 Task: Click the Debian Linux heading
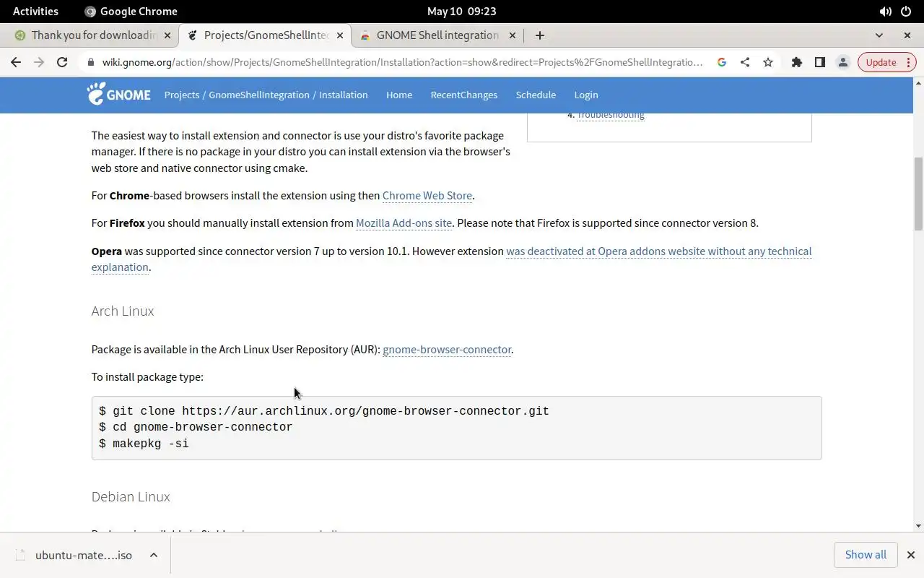coord(131,496)
